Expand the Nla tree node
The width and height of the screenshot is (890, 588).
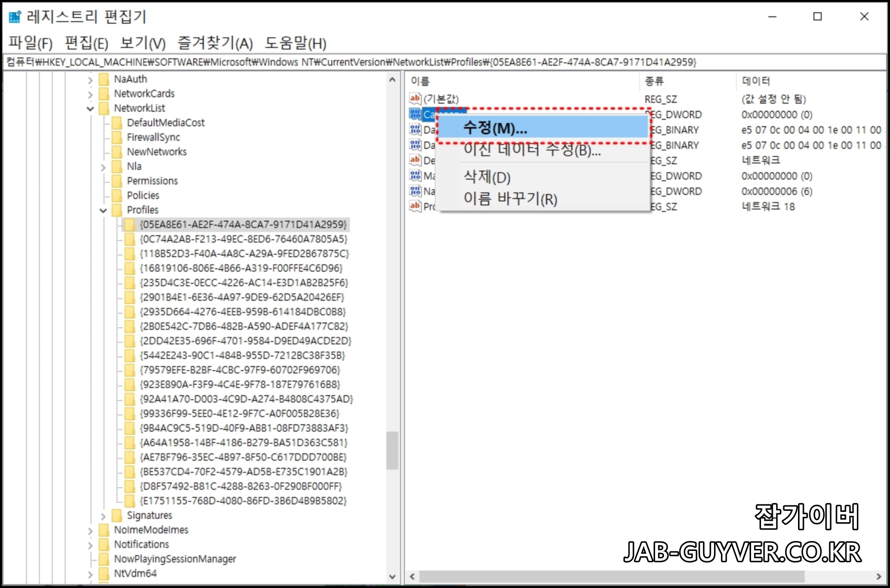103,167
